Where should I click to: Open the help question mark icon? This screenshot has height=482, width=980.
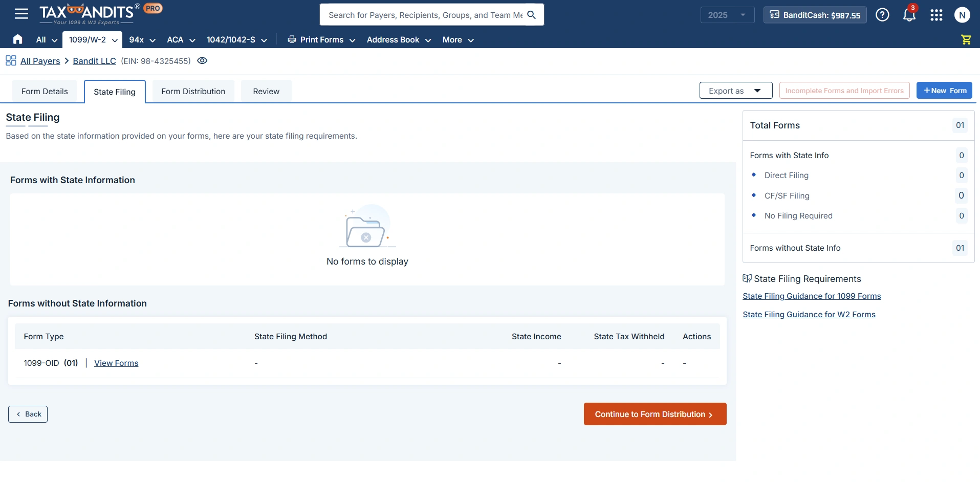pos(882,15)
